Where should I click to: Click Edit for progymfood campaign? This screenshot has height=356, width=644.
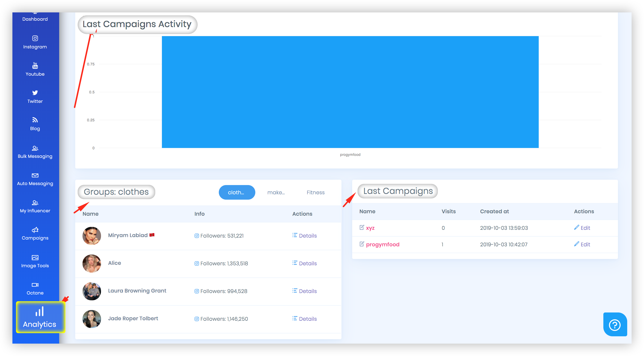(585, 244)
